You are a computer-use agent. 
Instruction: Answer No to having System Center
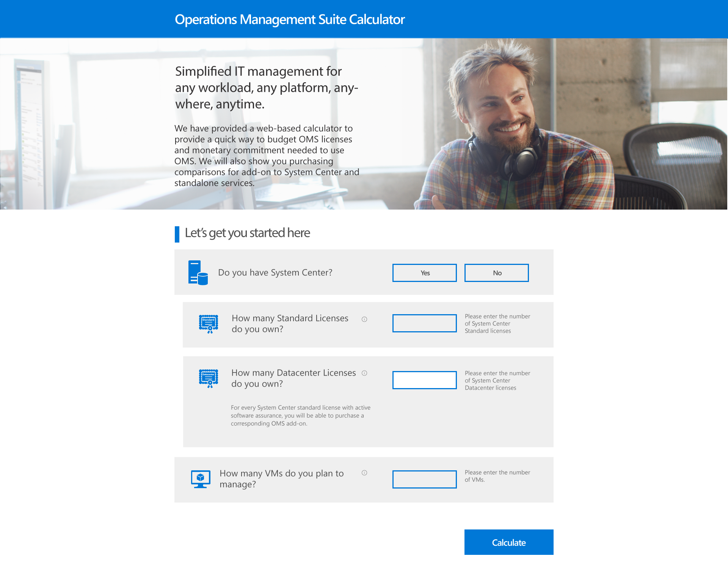click(x=497, y=273)
